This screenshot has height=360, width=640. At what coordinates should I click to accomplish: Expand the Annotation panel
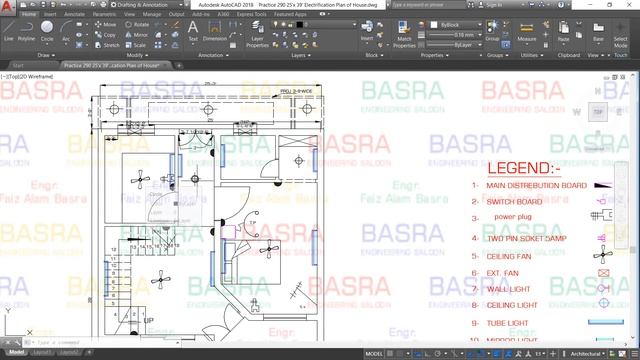pos(213,55)
